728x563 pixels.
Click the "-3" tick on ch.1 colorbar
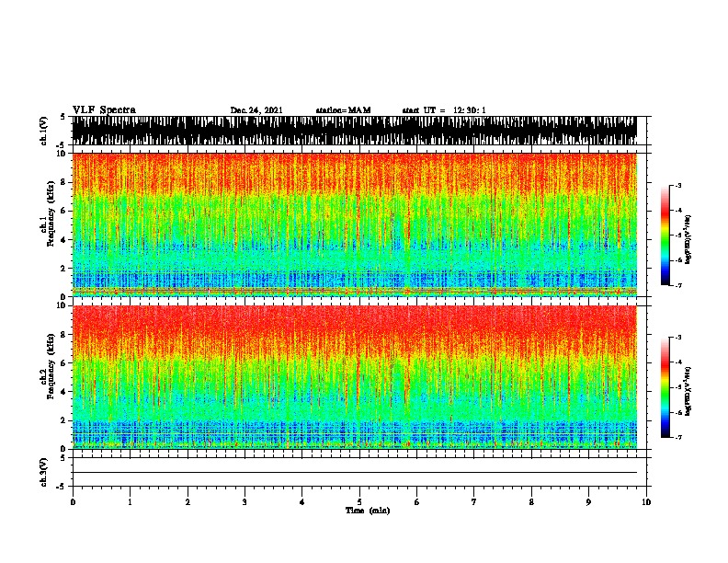tap(677, 185)
